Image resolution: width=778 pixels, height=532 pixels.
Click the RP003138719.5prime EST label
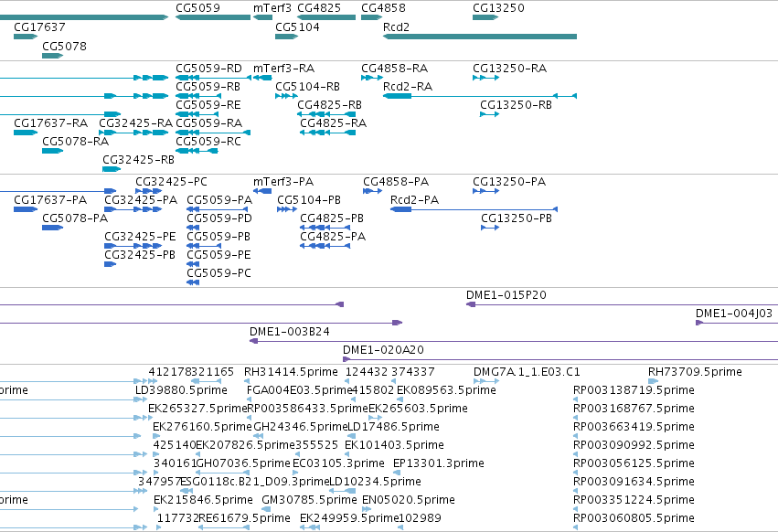pos(634,390)
